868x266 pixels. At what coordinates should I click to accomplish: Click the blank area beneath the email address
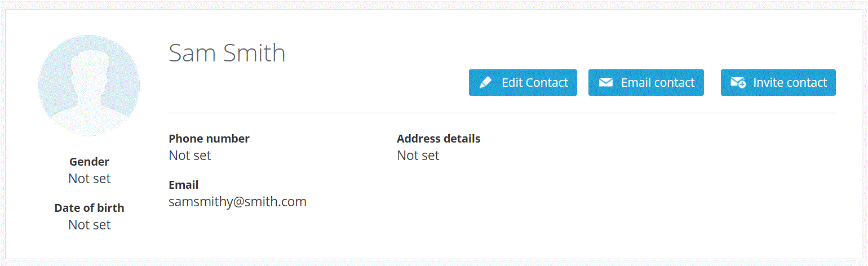click(x=237, y=231)
